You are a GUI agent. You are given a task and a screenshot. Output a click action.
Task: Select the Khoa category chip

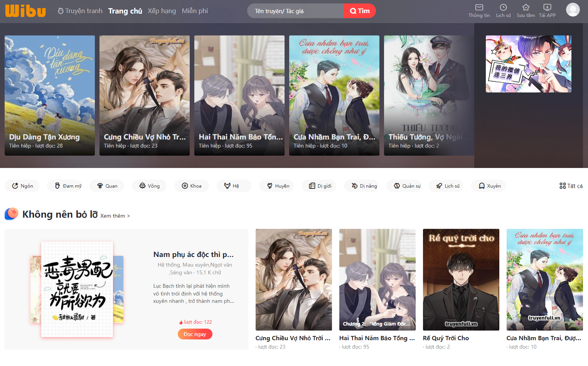192,186
